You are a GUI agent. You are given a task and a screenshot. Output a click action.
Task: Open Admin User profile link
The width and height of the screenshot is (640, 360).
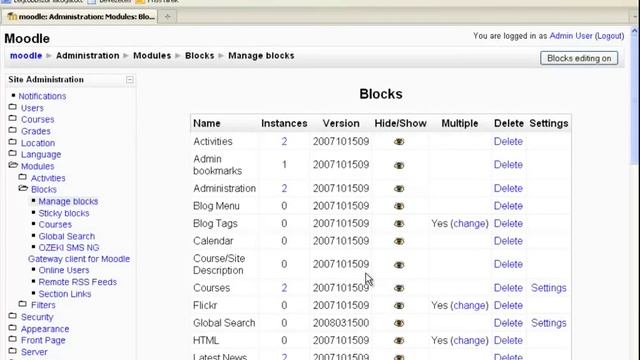pyautogui.click(x=571, y=36)
